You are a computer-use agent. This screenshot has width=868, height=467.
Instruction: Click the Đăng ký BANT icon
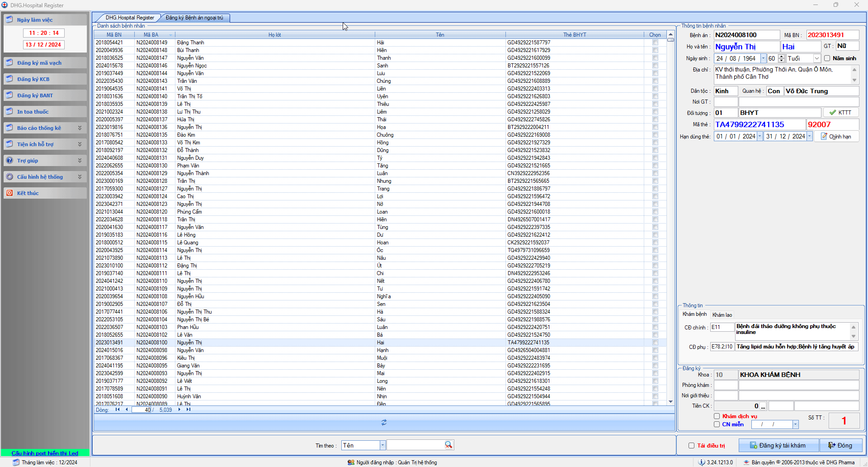coord(9,95)
